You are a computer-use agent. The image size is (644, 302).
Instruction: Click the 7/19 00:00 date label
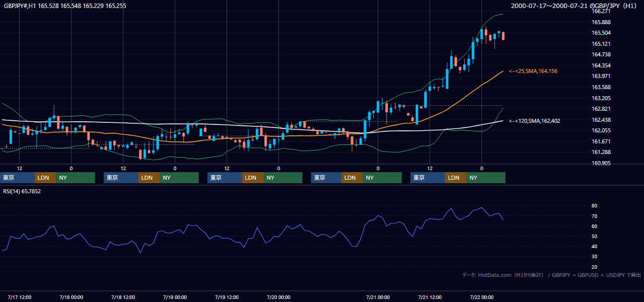coord(175,297)
